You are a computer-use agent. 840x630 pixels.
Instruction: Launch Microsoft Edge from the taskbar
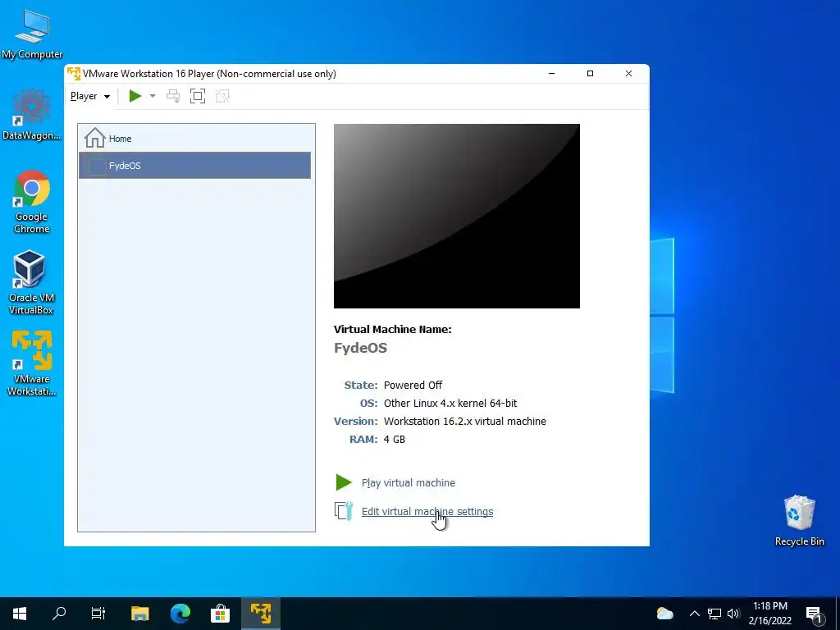tap(180, 614)
